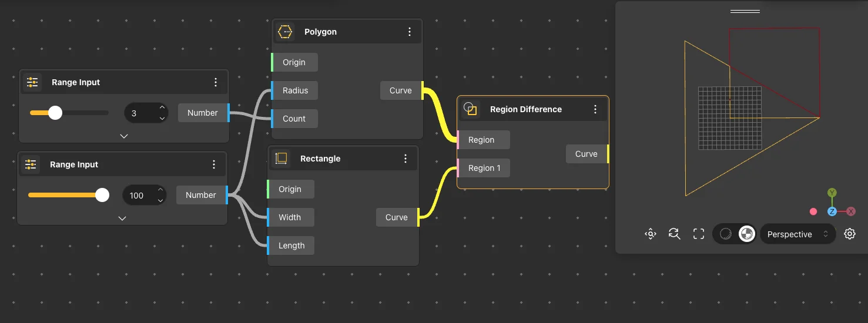Expand the bottom Range Input chevron
The height and width of the screenshot is (323, 868).
(x=122, y=218)
